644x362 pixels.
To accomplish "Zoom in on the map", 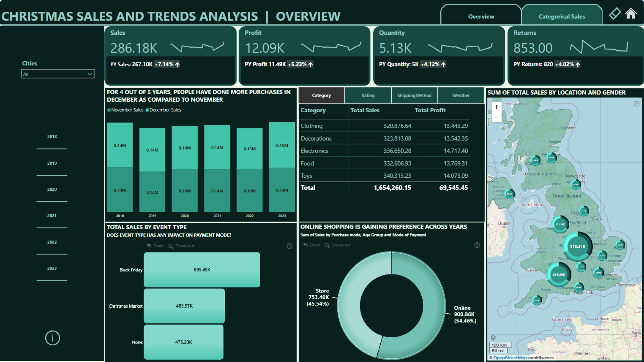I will coord(497,107).
